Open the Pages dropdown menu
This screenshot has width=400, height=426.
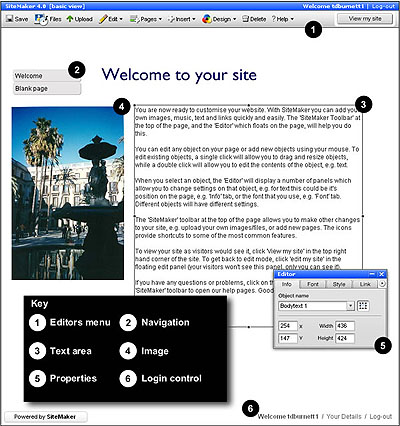click(x=146, y=19)
